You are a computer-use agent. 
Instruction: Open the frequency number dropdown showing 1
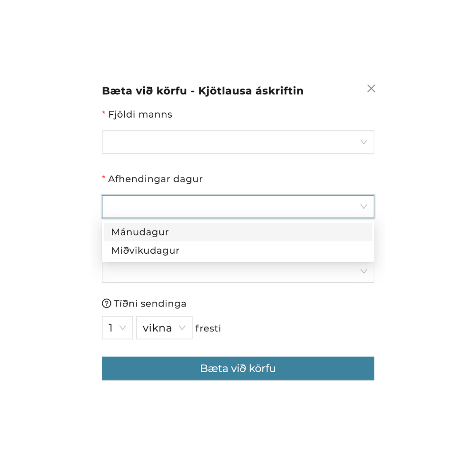tap(113, 328)
